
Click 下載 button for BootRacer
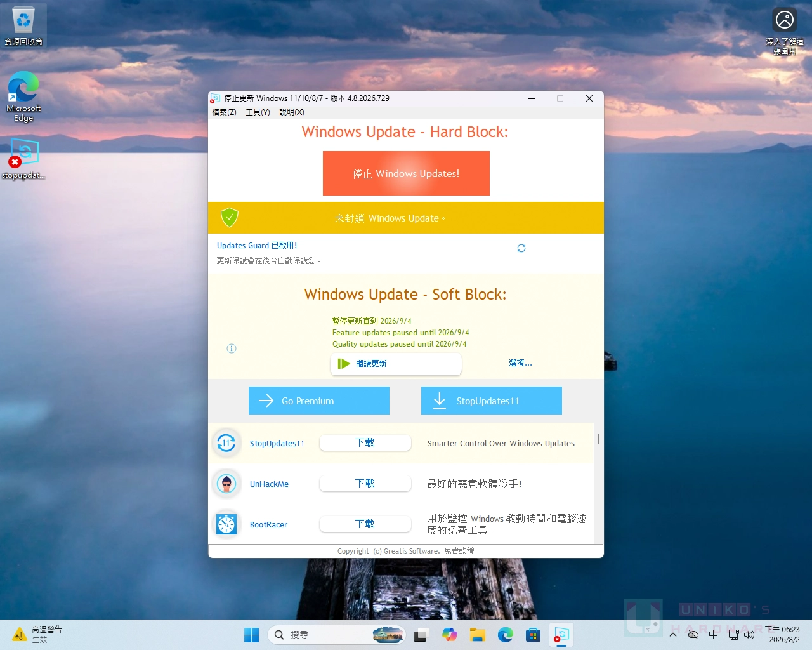(365, 524)
